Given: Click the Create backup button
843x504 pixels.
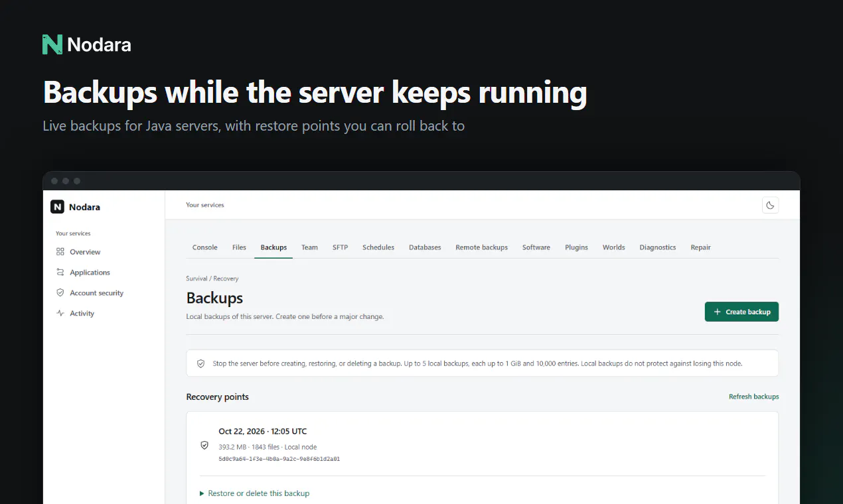Looking at the screenshot, I should click(x=741, y=312).
